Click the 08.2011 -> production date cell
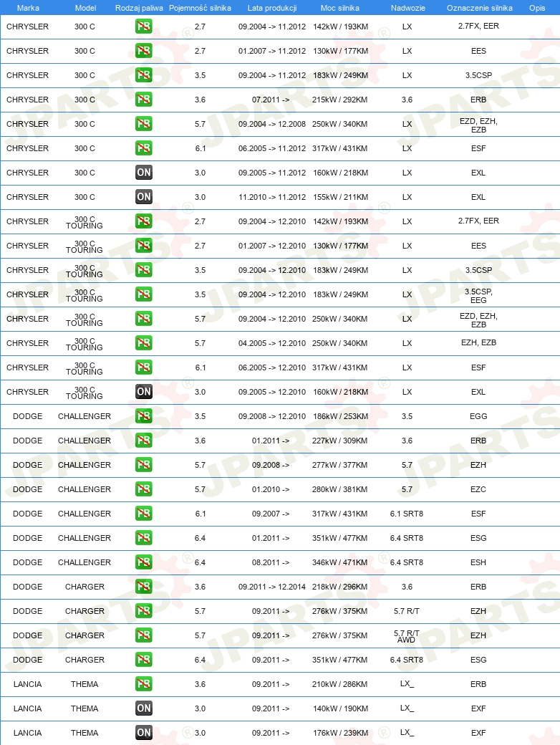This screenshot has width=560, height=745. click(271, 562)
